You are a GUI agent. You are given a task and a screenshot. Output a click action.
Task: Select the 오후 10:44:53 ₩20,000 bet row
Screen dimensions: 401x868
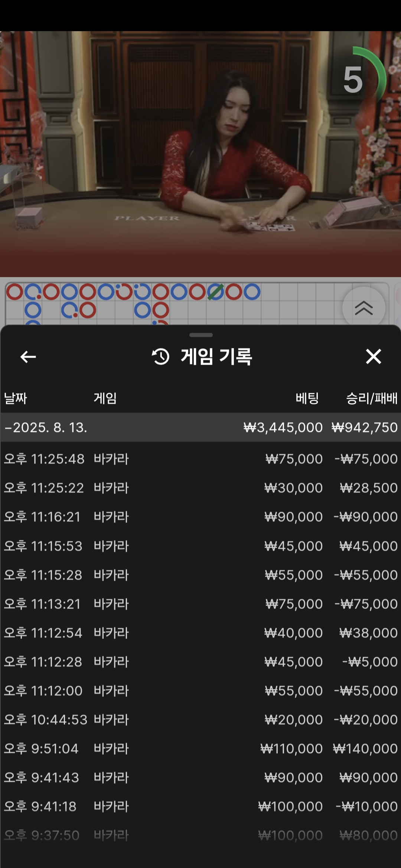click(200, 720)
